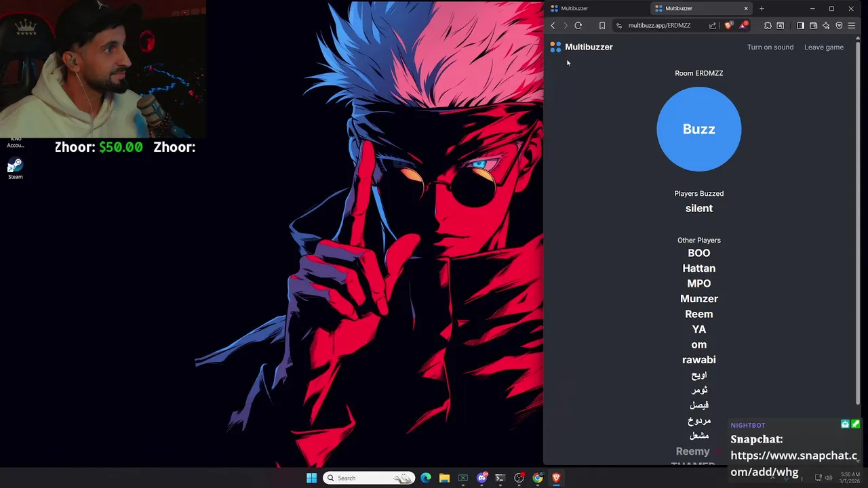
Task: Select player rawabi in the list
Action: (698, 360)
